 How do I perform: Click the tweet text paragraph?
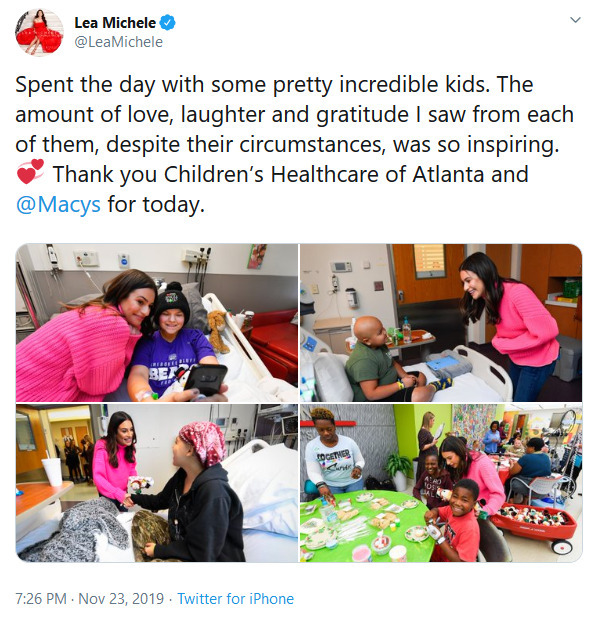[294, 144]
